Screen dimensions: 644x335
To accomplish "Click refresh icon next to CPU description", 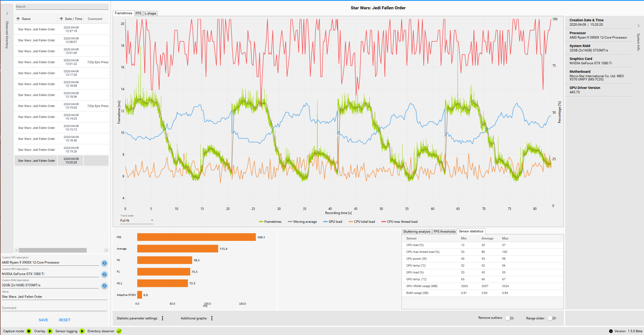I will coord(104,263).
